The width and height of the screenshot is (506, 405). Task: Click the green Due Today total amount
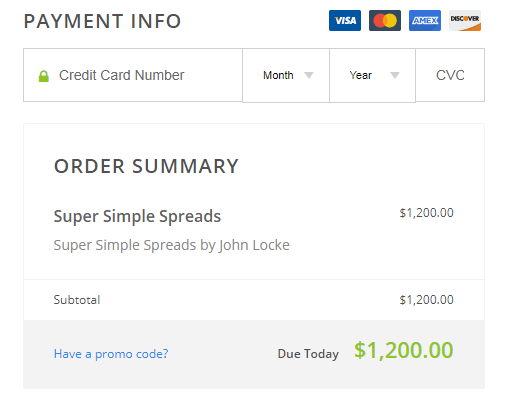[x=404, y=350]
